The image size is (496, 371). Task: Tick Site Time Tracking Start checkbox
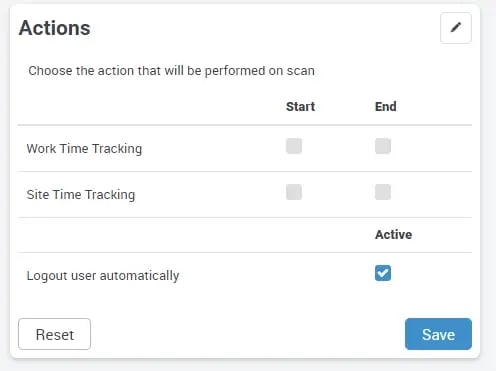pyautogui.click(x=294, y=192)
